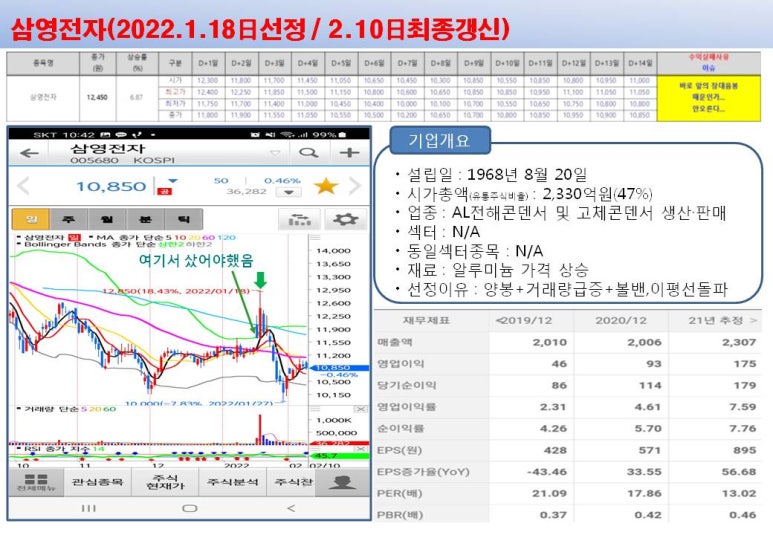
Task: Click the yellow 수익실패사유 note cell
Action: [x=708, y=98]
